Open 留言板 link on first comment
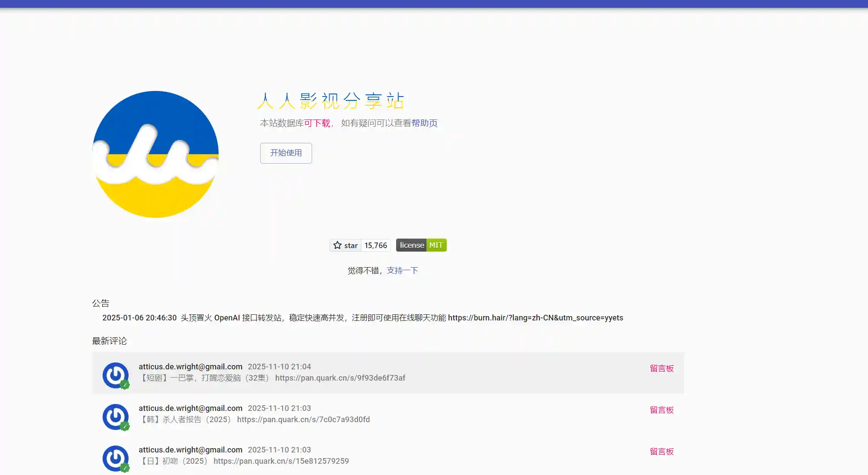The image size is (868, 475). pos(661,368)
